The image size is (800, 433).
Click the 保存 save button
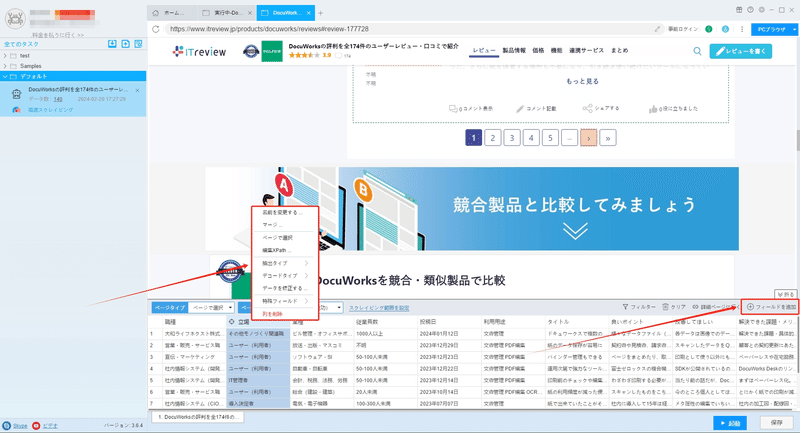coord(776,423)
